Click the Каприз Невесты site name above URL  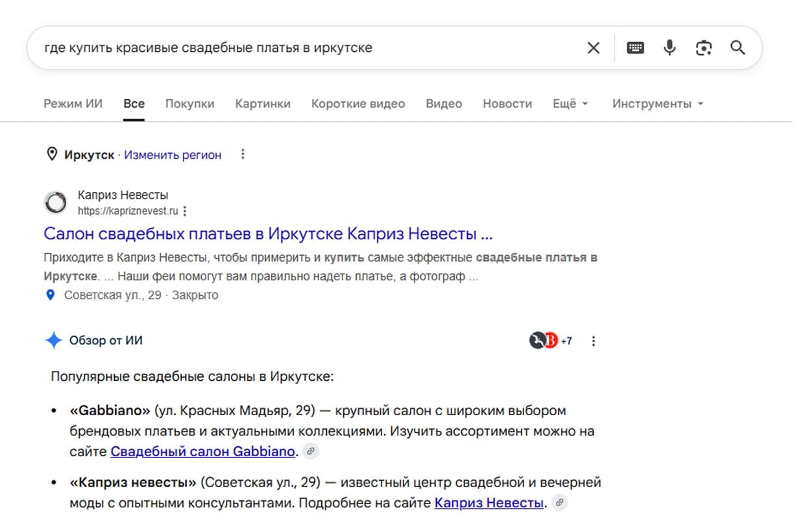pos(123,195)
